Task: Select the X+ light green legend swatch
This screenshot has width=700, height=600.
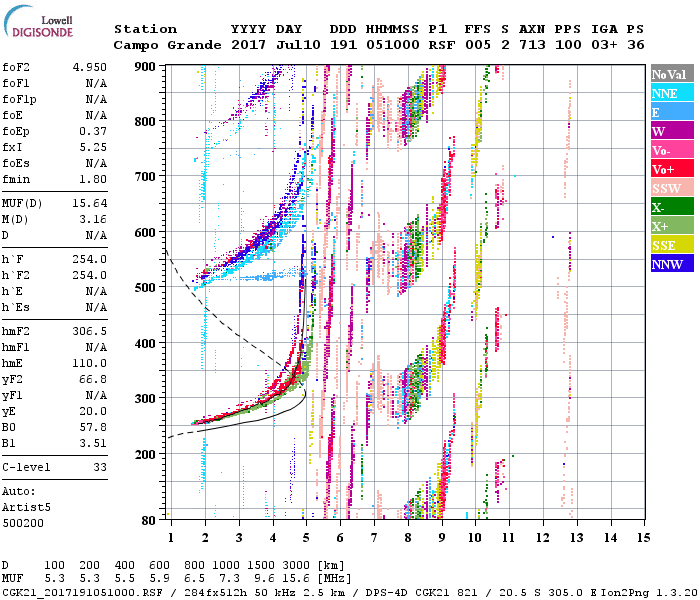Action: 672,226
